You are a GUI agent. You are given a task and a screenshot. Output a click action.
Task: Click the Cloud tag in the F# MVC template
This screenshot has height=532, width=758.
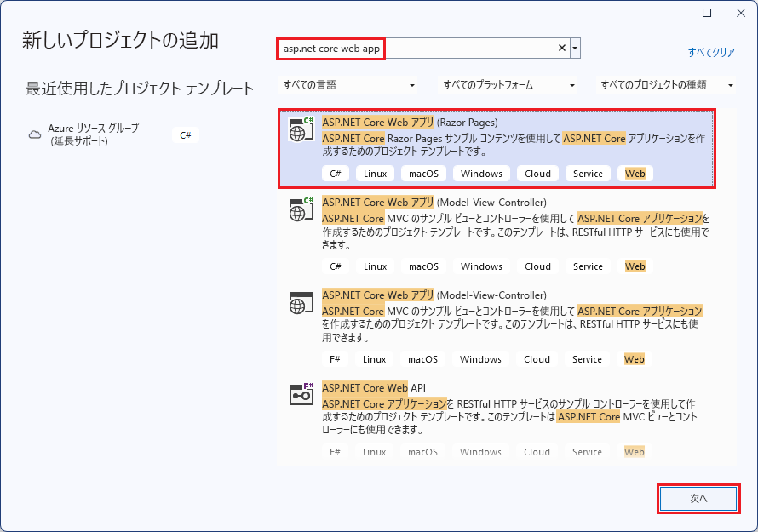[537, 359]
